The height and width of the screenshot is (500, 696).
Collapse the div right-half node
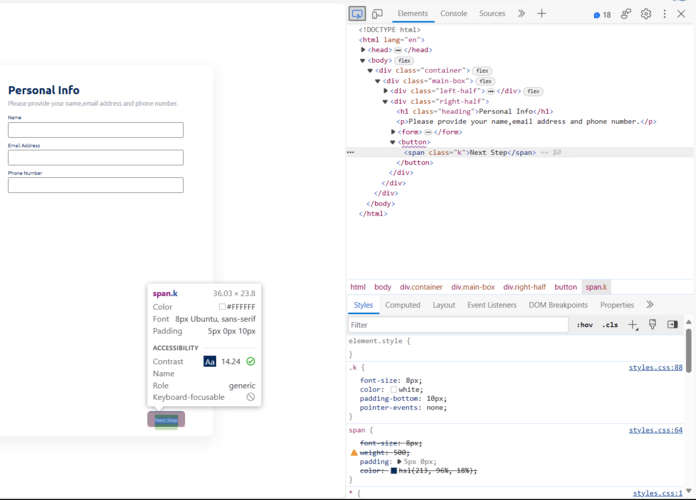(x=385, y=102)
